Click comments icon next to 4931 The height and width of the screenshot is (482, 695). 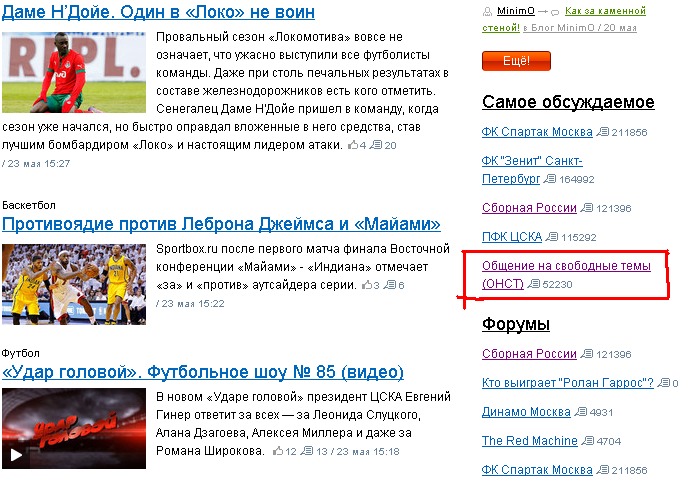(581, 412)
